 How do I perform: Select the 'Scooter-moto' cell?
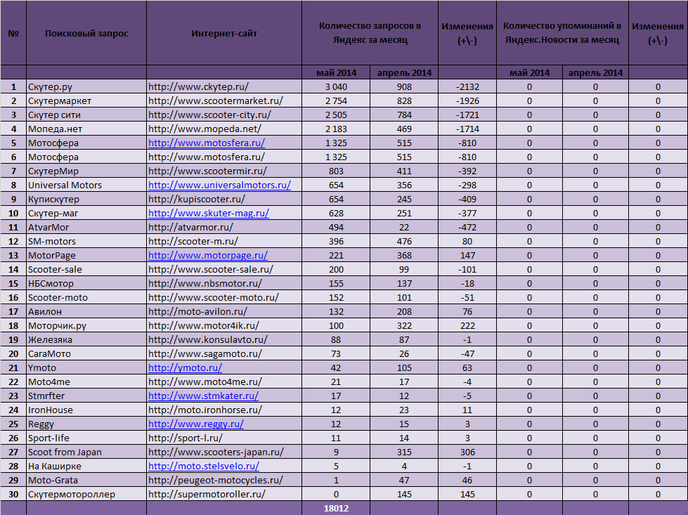click(86, 297)
